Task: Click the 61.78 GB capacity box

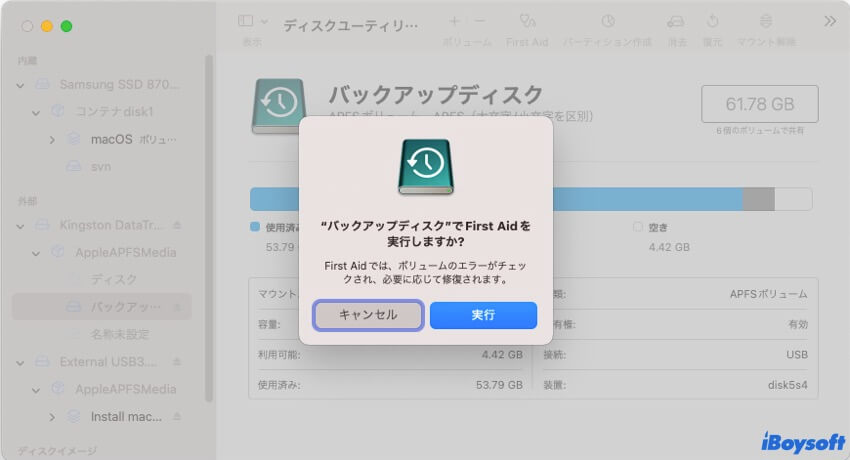Action: (x=759, y=104)
